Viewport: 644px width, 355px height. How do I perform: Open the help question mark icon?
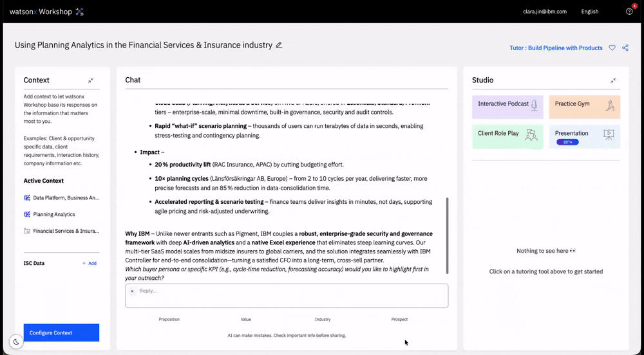629,12
